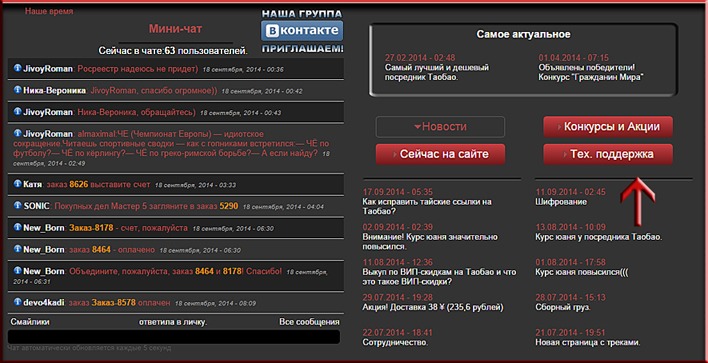This screenshot has width=708, height=363.
Task: Click info icon beside 'заказ 8464 - оплачено'
Action: [18, 249]
